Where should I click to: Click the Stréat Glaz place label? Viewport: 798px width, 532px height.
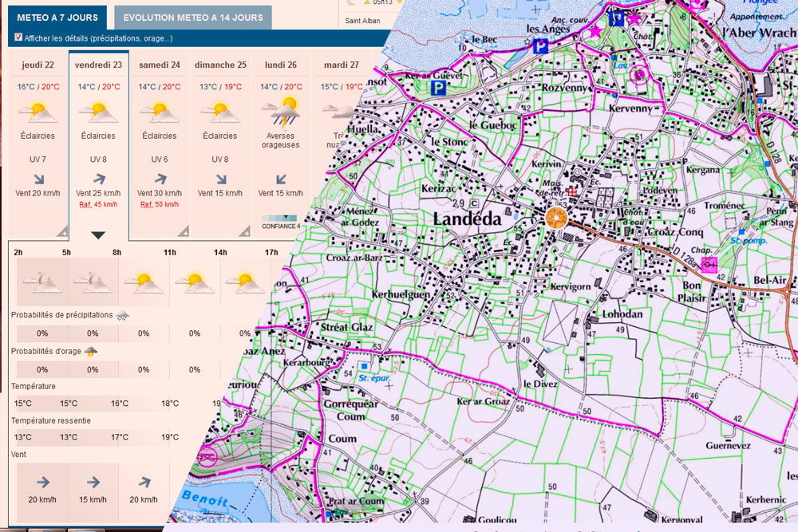coord(346,328)
